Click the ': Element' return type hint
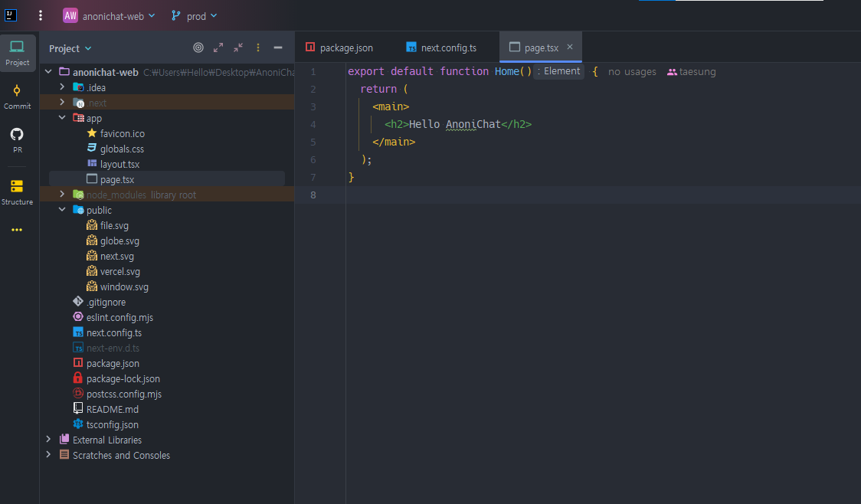This screenshot has height=504, width=861. pyautogui.click(x=558, y=71)
